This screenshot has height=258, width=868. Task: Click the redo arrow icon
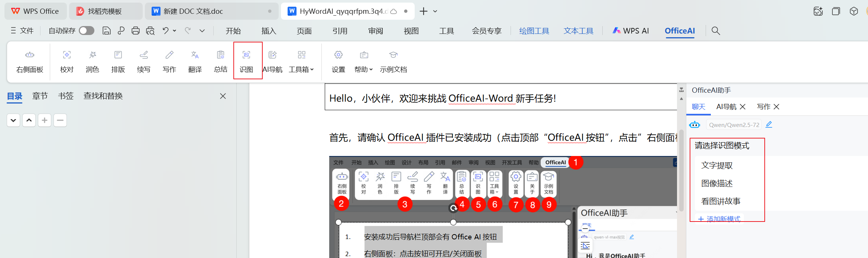(188, 31)
